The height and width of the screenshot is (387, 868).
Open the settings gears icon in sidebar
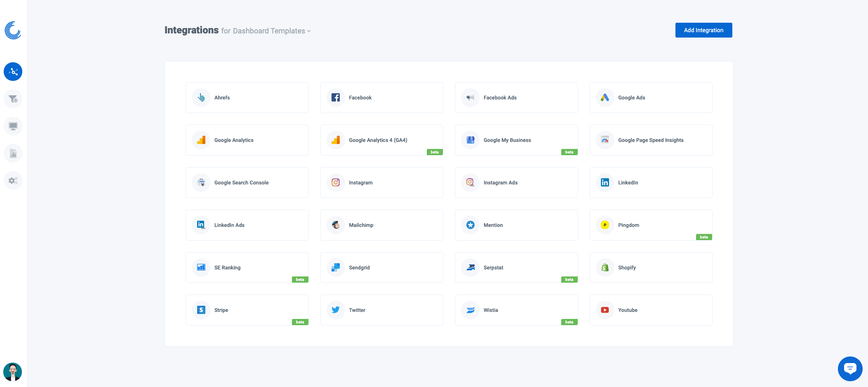13,181
